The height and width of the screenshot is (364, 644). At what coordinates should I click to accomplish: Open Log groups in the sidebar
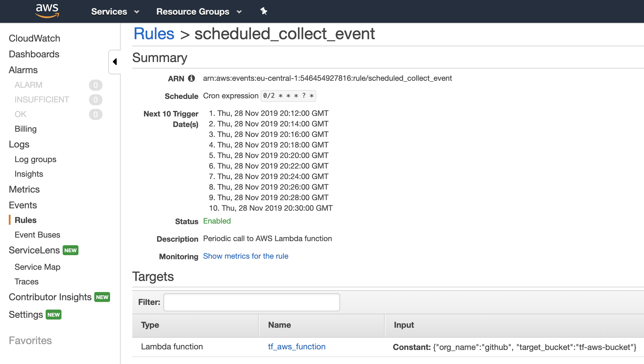click(35, 159)
